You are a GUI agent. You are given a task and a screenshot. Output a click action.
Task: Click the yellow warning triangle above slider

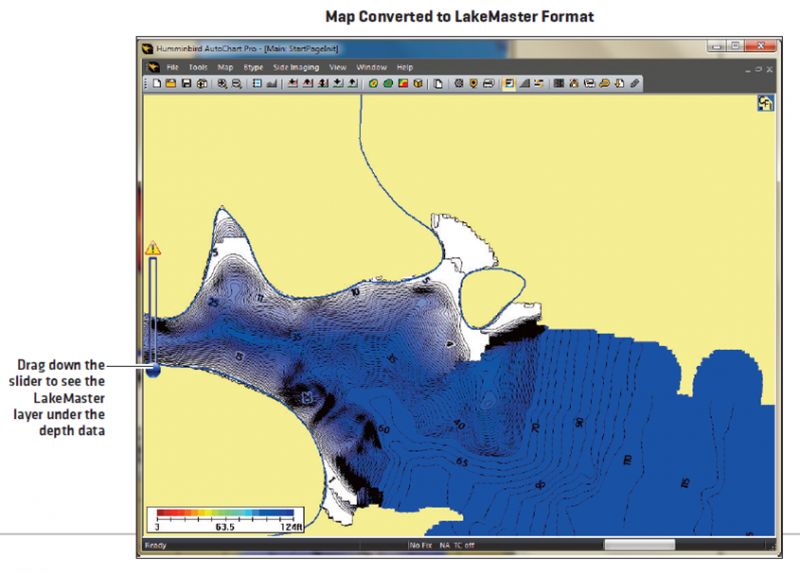tap(153, 248)
